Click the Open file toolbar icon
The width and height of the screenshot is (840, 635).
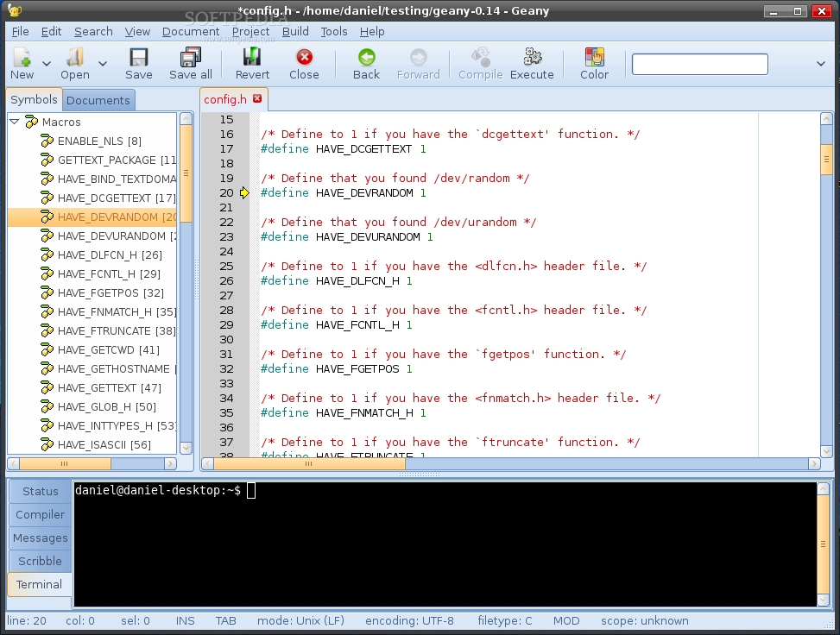coord(75,57)
